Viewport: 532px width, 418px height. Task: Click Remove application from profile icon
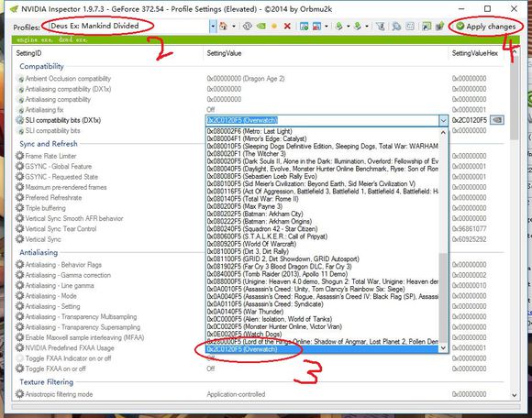pos(316,26)
